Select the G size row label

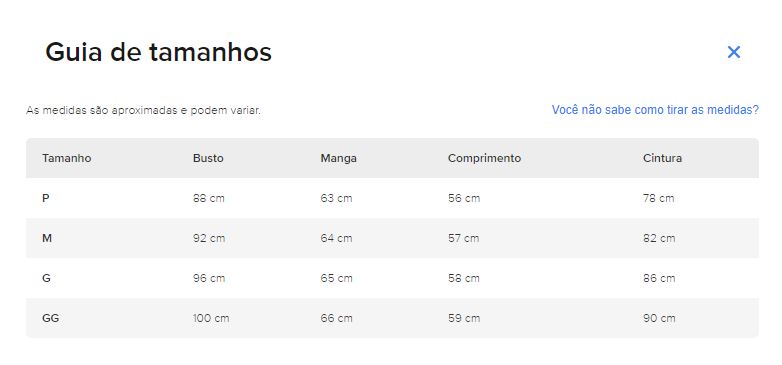(46, 278)
